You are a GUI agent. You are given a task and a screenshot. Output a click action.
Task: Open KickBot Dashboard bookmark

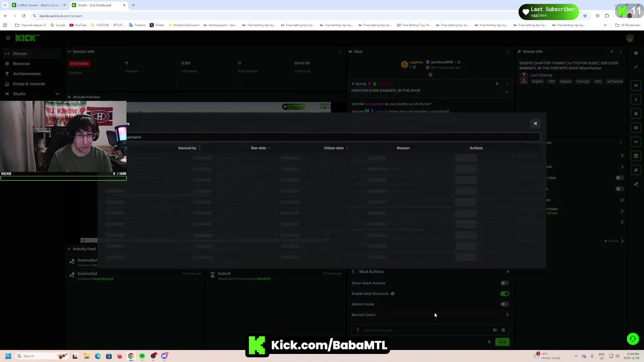(x=184, y=25)
